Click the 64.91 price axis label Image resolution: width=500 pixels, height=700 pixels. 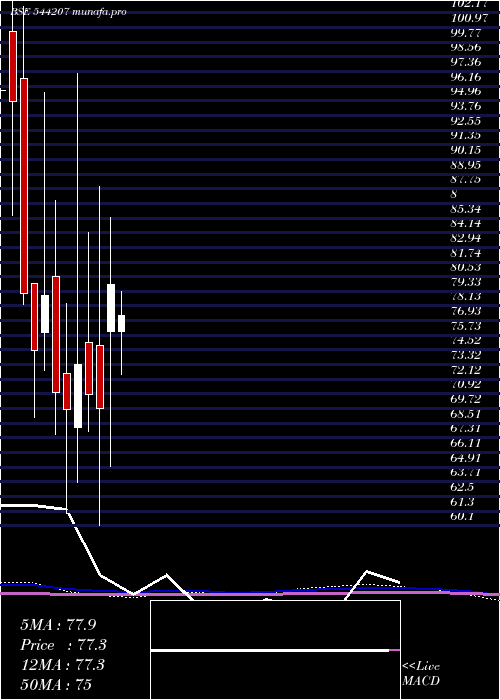466,458
